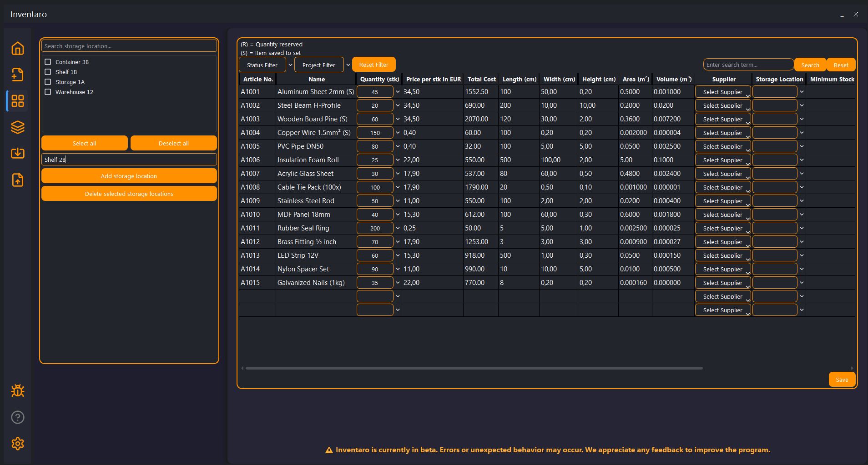Select the grid overview sidebar icon
The height and width of the screenshot is (465, 868).
pos(18,101)
